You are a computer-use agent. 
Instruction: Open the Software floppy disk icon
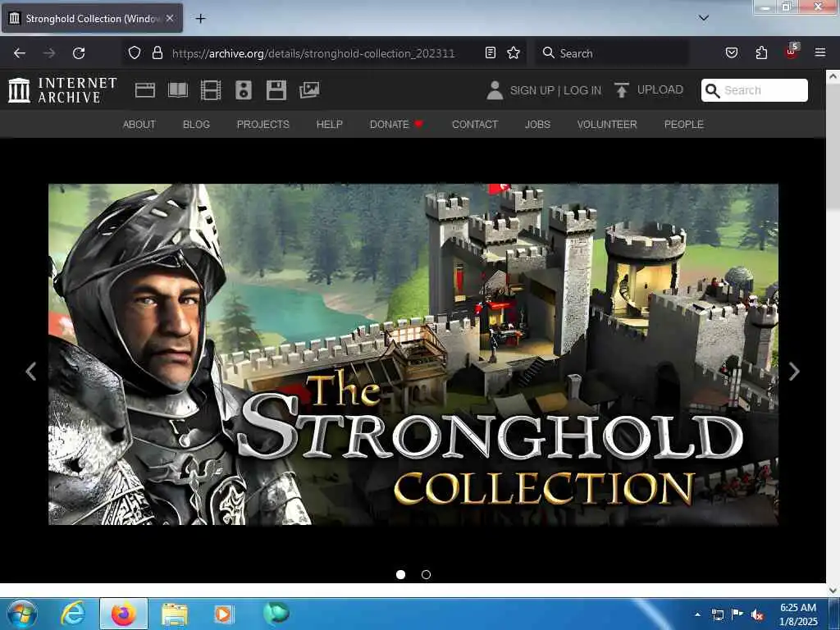point(276,90)
